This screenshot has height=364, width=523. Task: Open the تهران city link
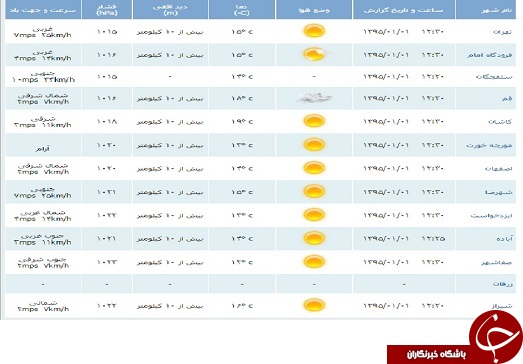(x=502, y=32)
